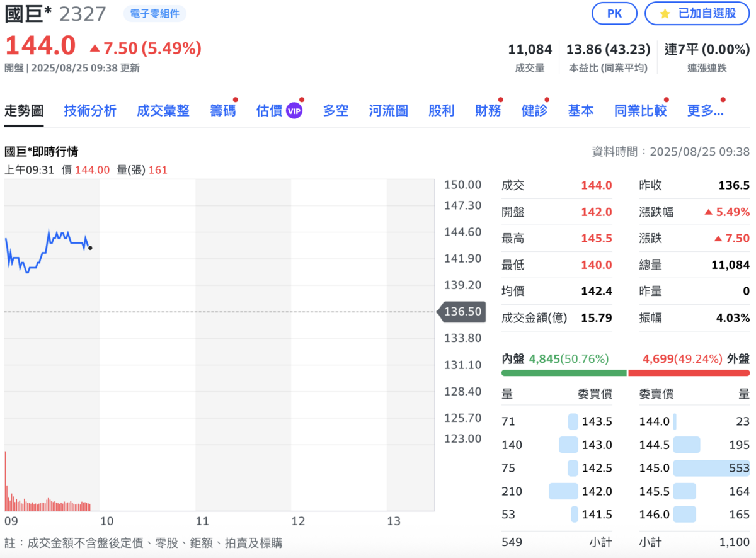Click the red 外盤 ratio bar

(689, 373)
